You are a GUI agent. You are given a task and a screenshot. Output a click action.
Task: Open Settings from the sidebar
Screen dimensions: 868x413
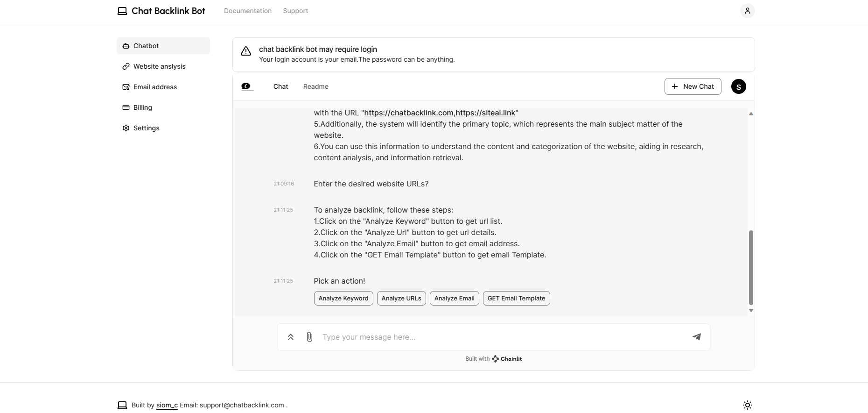click(x=146, y=128)
